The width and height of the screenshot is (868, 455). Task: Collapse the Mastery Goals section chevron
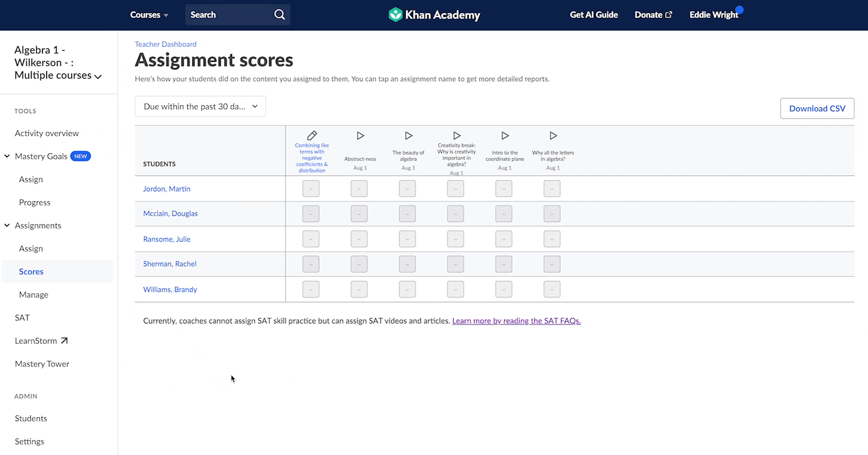(x=7, y=156)
